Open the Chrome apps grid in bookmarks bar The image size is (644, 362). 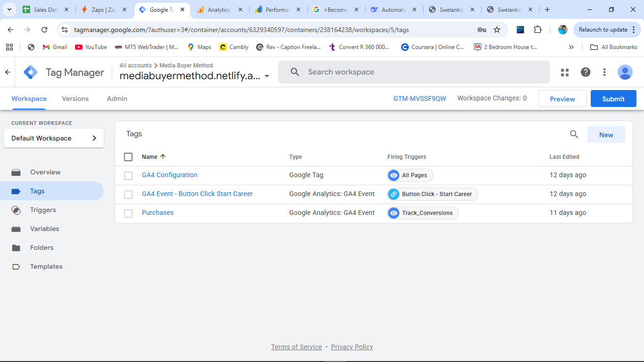pos(9,47)
